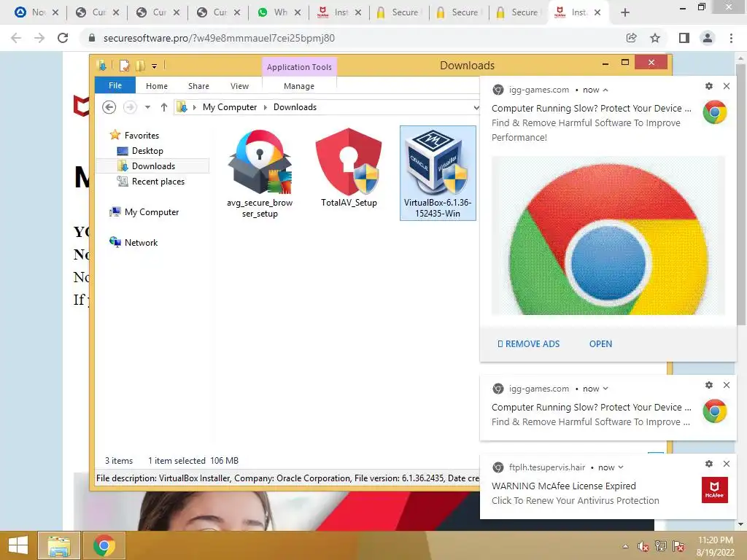Select Network in the navigation pane
This screenshot has height=560, width=747.
[x=141, y=242]
